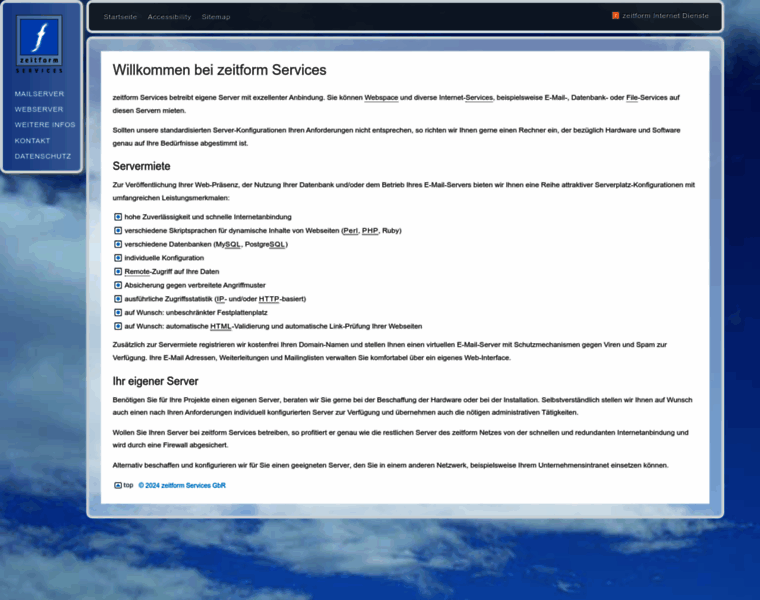Viewport: 760px width, 600px height.
Task: Click bullet icon beside 'hohe Zuverlässigkeit'
Action: 118,217
